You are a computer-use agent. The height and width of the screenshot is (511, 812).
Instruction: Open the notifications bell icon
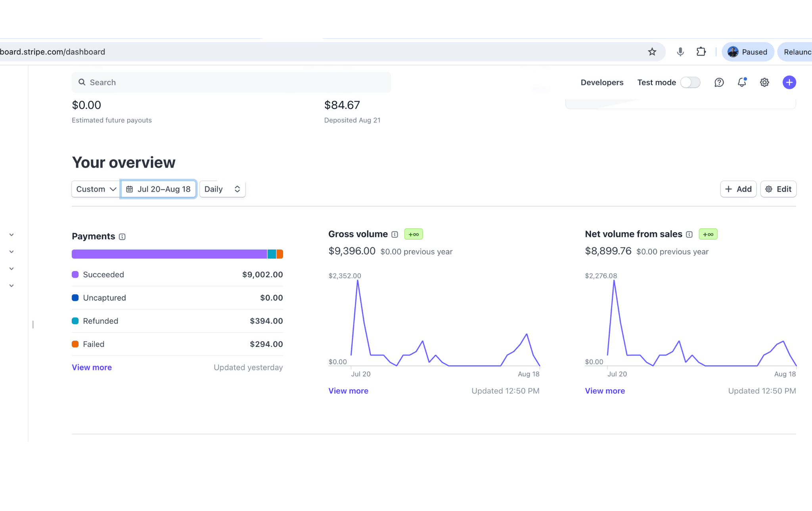pos(741,83)
